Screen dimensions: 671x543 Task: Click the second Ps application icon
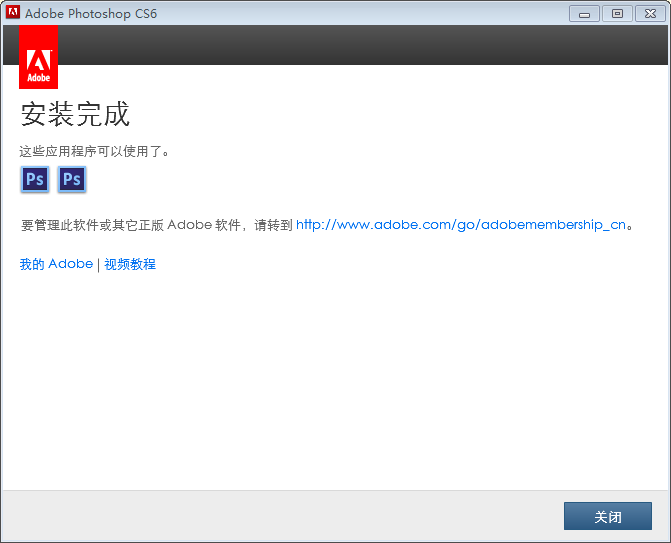point(72,179)
